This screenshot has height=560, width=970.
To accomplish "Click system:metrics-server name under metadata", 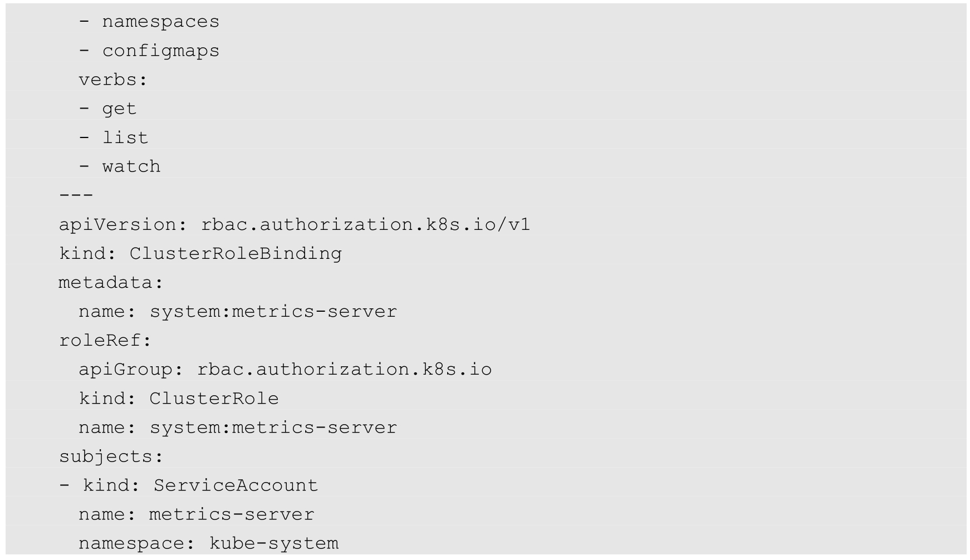I will [273, 311].
